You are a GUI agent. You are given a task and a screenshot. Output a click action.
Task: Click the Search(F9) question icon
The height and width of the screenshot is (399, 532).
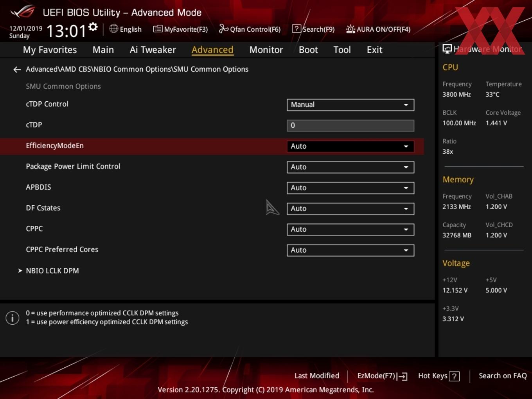click(297, 29)
